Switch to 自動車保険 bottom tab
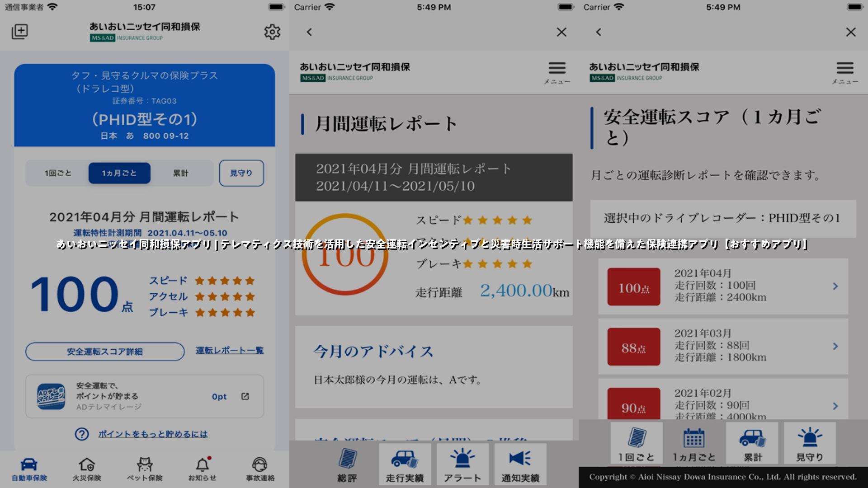 click(x=29, y=469)
